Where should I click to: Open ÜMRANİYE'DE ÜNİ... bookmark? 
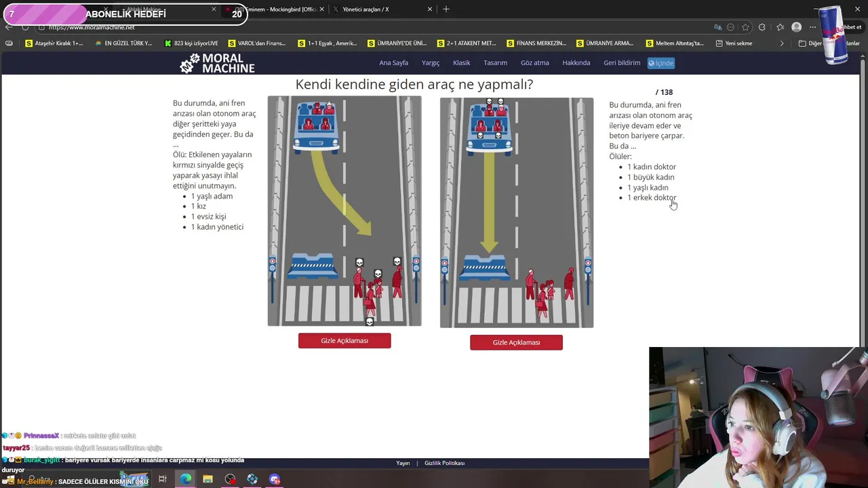point(397,43)
